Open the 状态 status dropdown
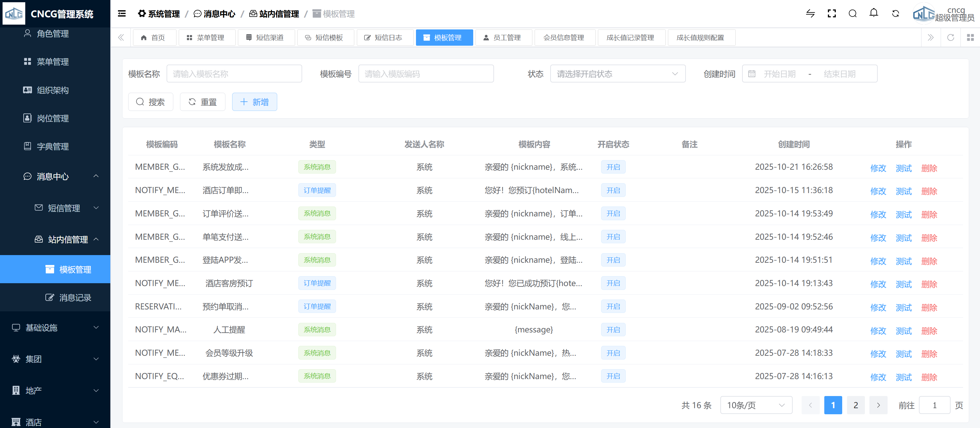Image resolution: width=980 pixels, height=428 pixels. pyautogui.click(x=617, y=74)
